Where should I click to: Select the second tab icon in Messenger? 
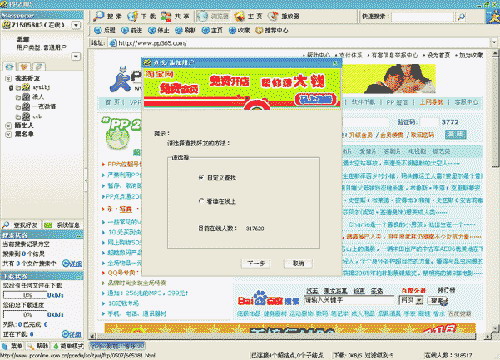click(x=24, y=67)
